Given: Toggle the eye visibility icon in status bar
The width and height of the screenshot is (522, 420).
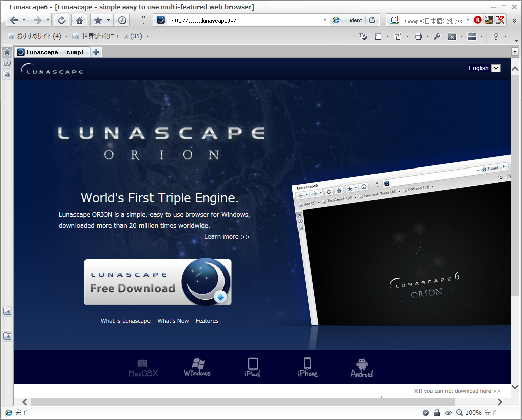Looking at the screenshot, I should 448,412.
